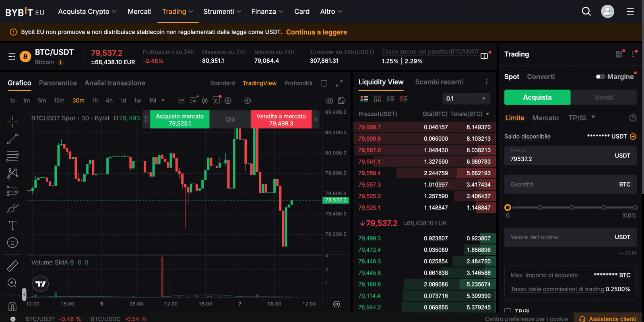This screenshot has width=644, height=322.
Task: Open the layout grid icon in Trading panel
Action: pyautogui.click(x=619, y=54)
